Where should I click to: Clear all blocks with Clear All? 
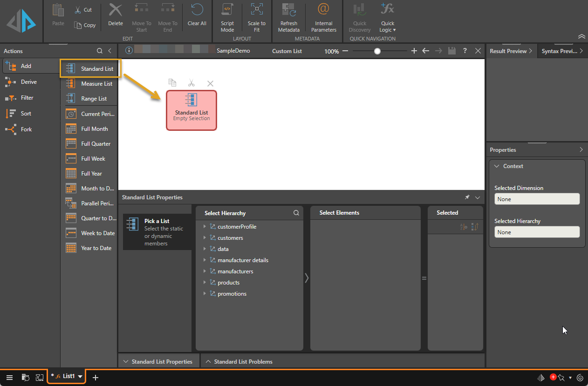tap(197, 15)
